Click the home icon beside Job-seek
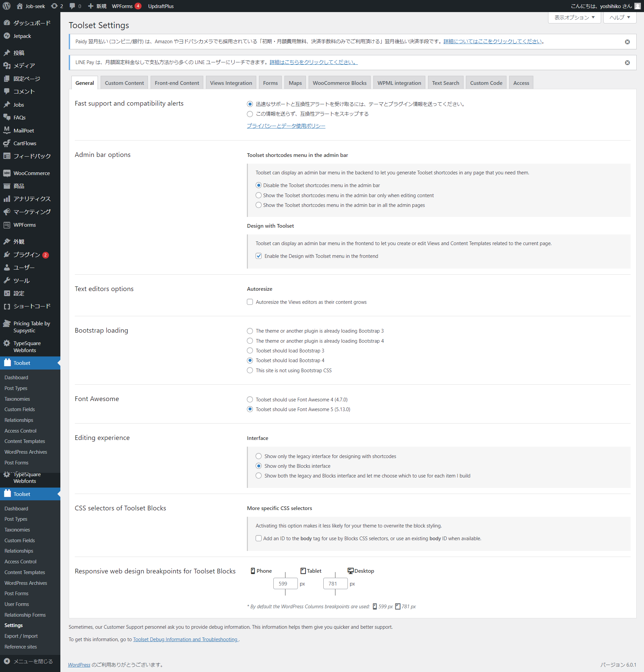The height and width of the screenshot is (672, 644). [19, 6]
